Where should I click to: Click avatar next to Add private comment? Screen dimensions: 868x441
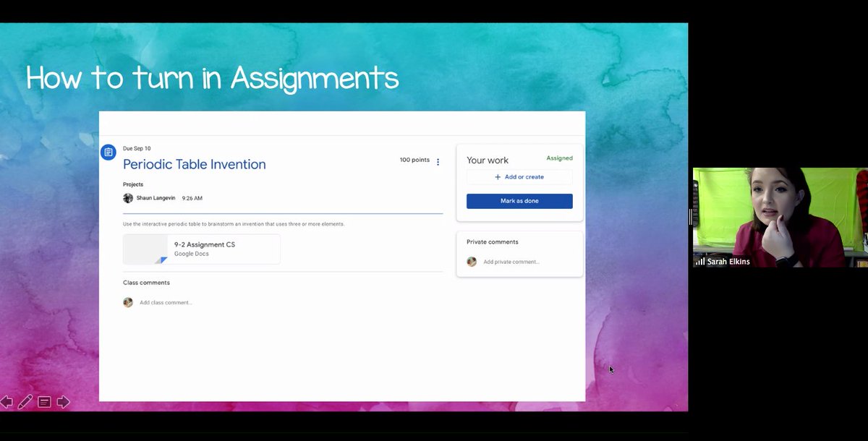(472, 262)
